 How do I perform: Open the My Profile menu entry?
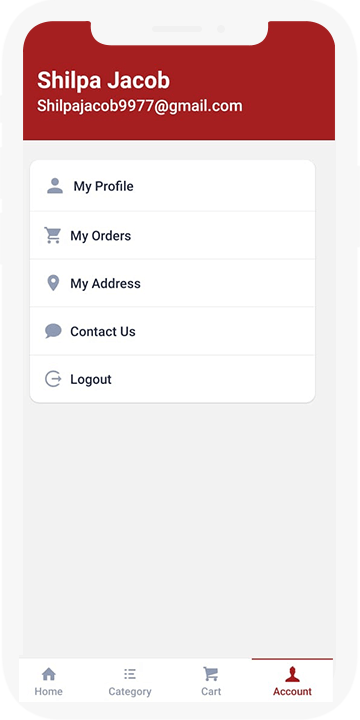coord(172,186)
